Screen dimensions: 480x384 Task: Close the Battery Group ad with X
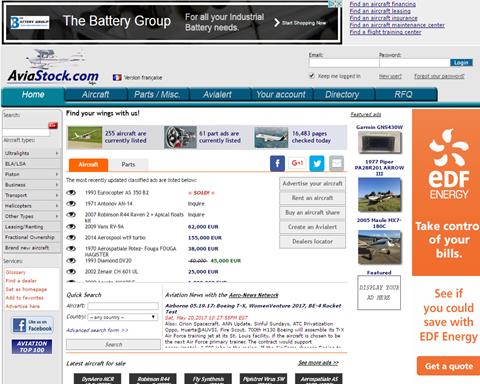[x=339, y=4]
